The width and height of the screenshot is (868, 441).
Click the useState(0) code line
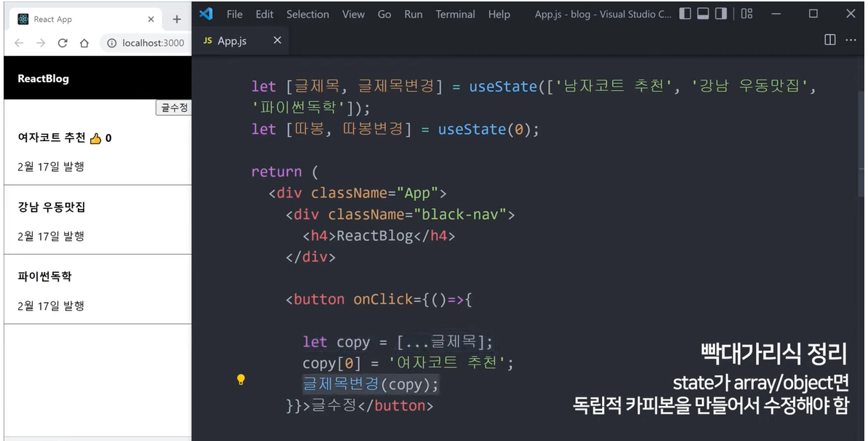coord(395,129)
